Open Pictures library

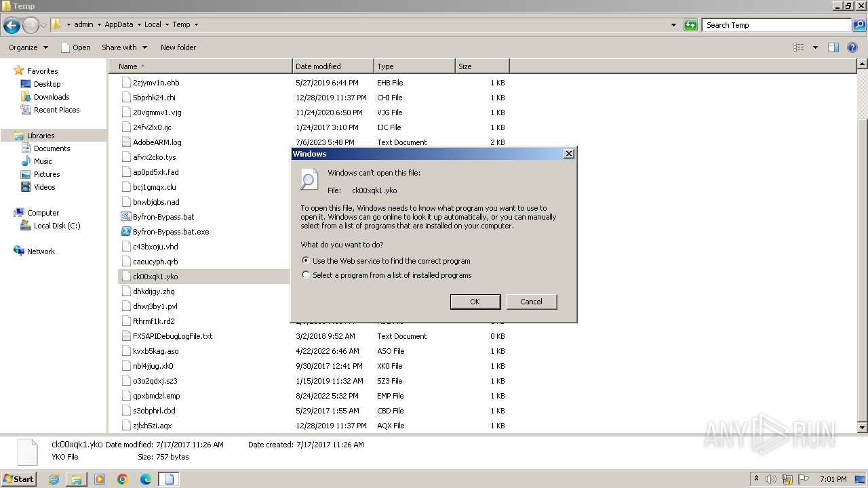(47, 174)
